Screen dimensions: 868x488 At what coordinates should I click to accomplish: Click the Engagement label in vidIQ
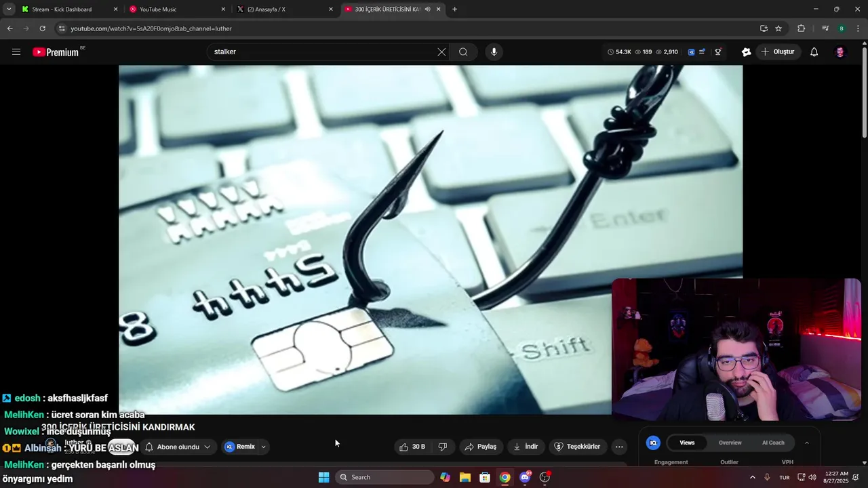[x=671, y=462]
